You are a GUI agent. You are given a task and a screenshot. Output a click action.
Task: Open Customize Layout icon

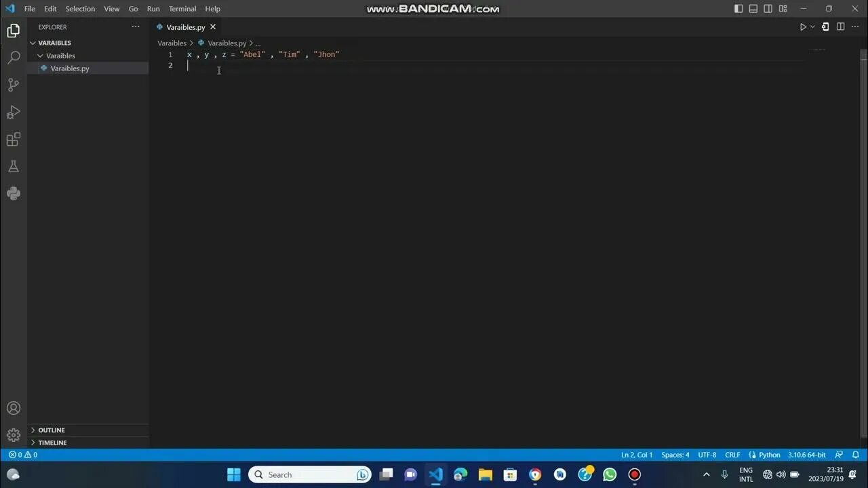click(x=783, y=9)
